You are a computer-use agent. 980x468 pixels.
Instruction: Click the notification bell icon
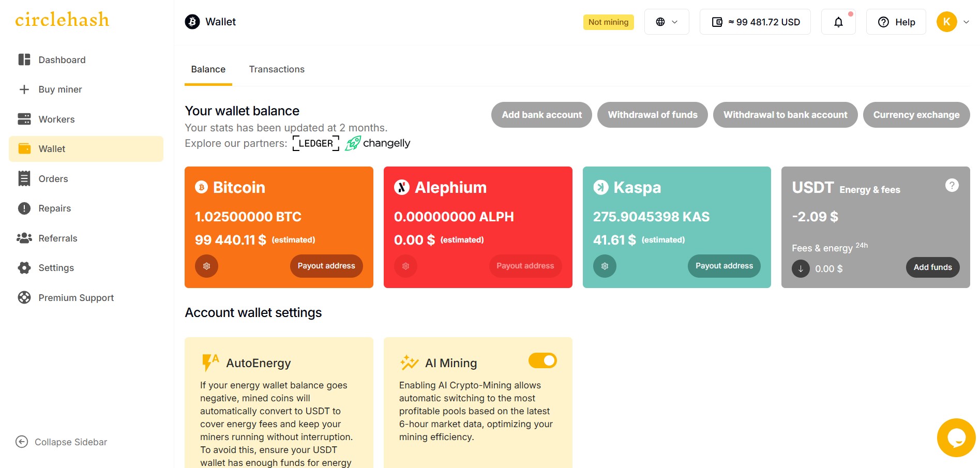point(838,22)
